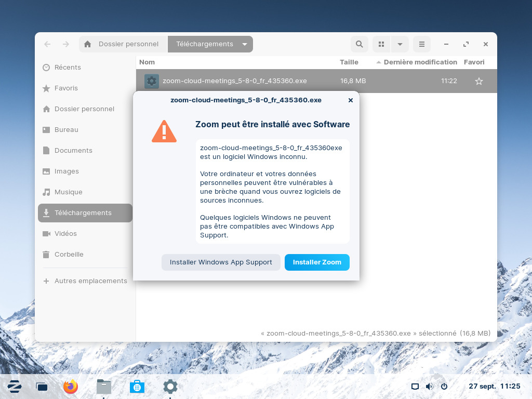The height and width of the screenshot is (399, 532).
Task: Go back with the left arrow
Action: pos(47,44)
